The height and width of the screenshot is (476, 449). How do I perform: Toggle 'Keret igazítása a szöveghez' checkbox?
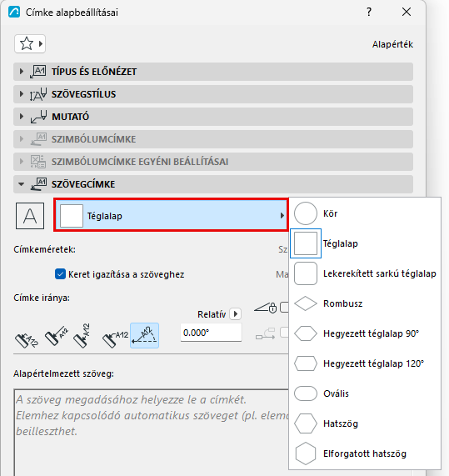point(60,274)
